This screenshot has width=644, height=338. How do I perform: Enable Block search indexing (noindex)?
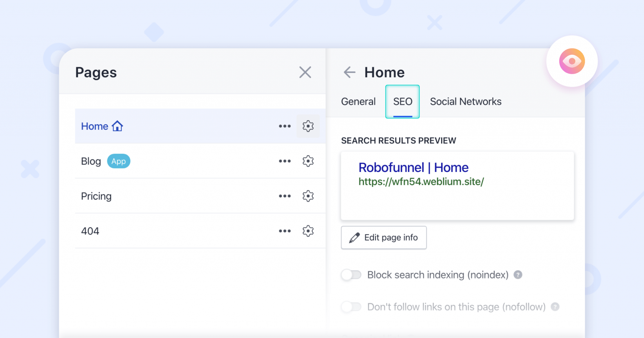351,274
